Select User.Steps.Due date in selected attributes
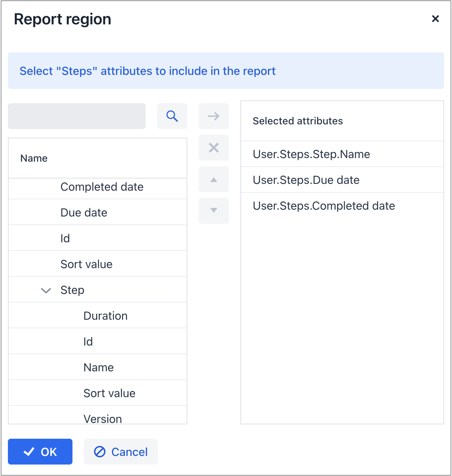Viewport: 452px width, 476px height. 306,180
